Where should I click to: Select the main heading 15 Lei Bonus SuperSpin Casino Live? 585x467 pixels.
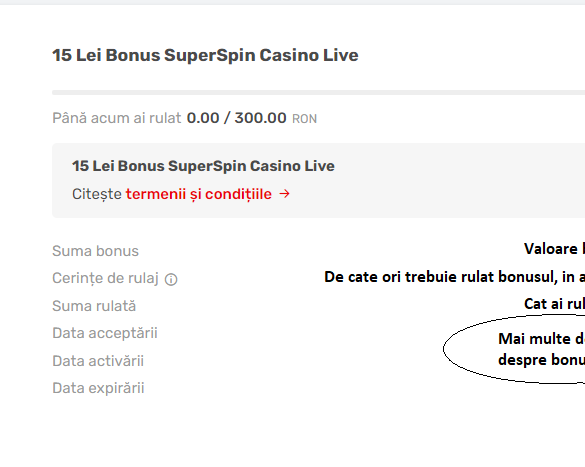(205, 55)
